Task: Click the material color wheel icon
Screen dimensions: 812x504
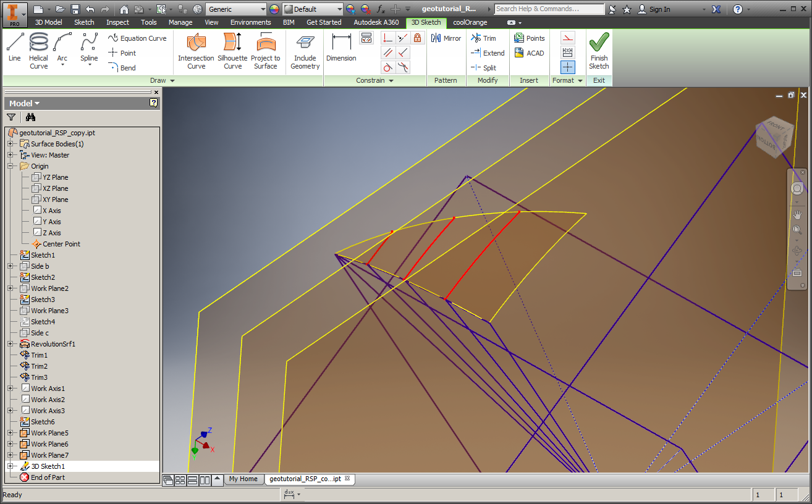Action: click(274, 9)
